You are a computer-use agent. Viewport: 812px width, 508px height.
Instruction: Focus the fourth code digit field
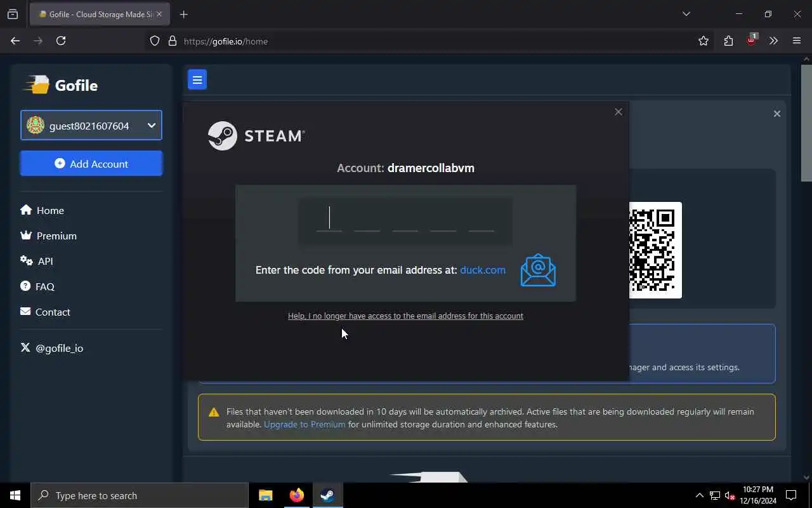[443, 219]
